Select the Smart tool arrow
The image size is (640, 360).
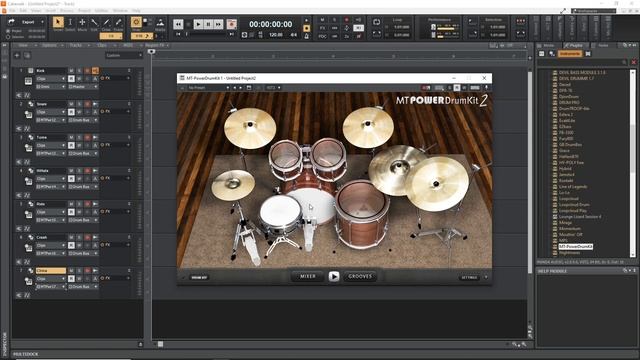58,22
